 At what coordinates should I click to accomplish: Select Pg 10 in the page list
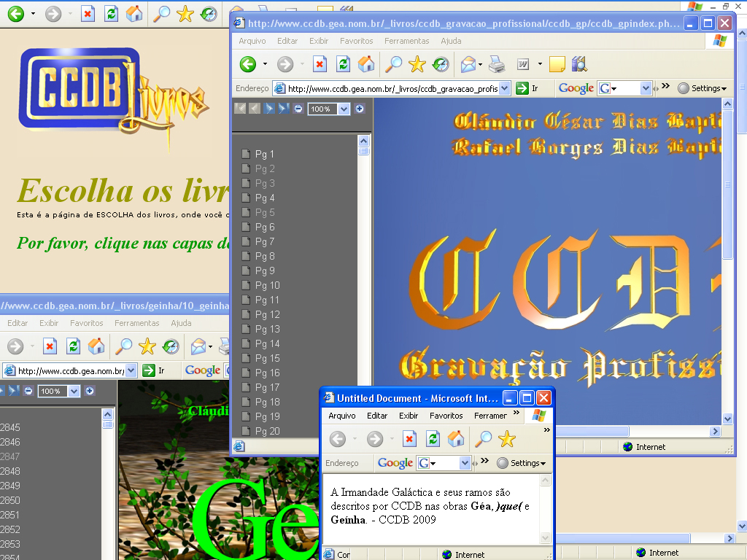click(267, 285)
